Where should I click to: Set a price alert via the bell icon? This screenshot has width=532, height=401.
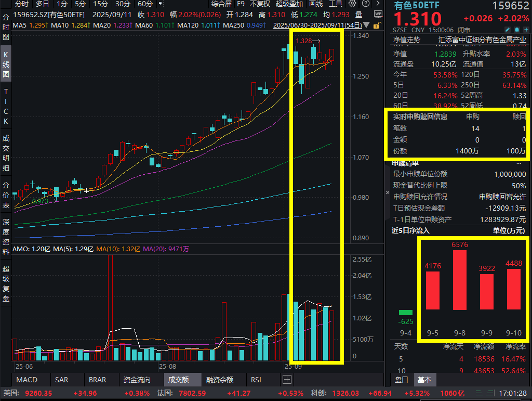click(517, 30)
